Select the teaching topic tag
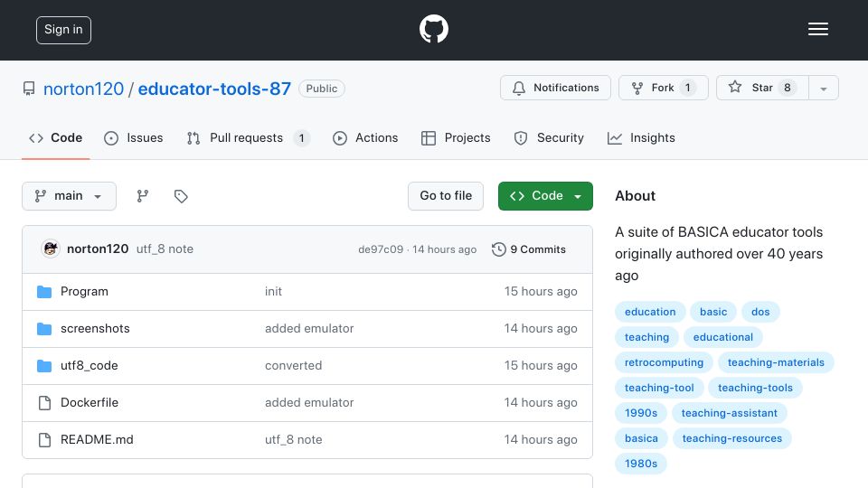This screenshot has height=488, width=868. pos(647,337)
